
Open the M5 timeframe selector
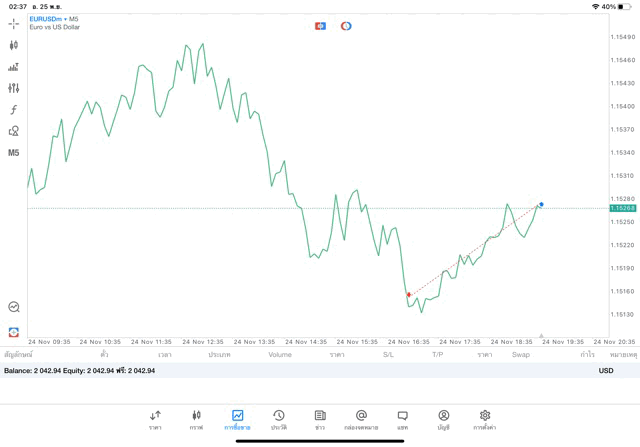click(13, 153)
